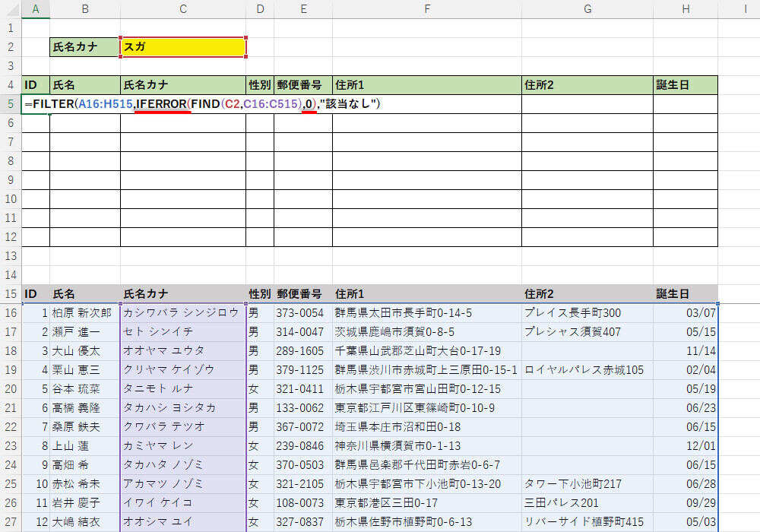Select postal code cell 314-0047
This screenshot has width=760, height=532.
(303, 332)
